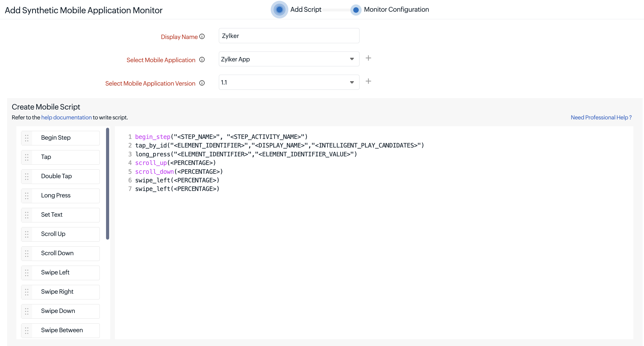The image size is (644, 346).
Task: Click the tap_by_id line in script editor
Action: [280, 145]
